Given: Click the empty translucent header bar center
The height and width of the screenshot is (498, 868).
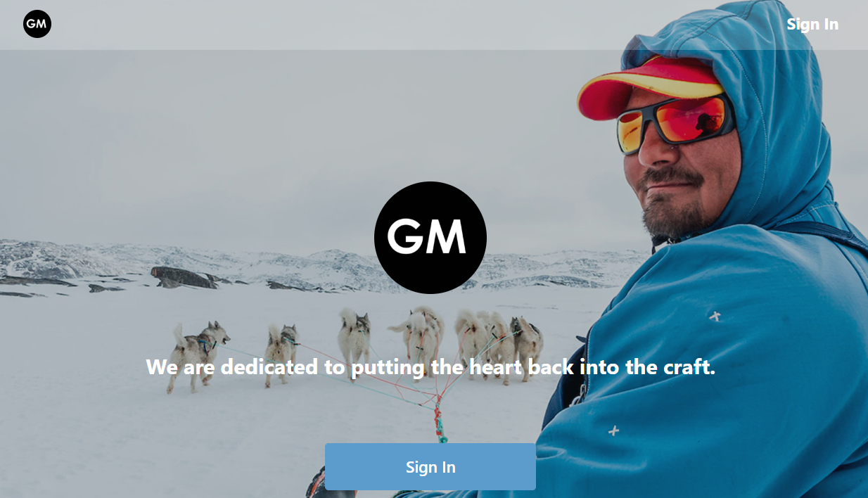Looking at the screenshot, I should click(x=422, y=25).
